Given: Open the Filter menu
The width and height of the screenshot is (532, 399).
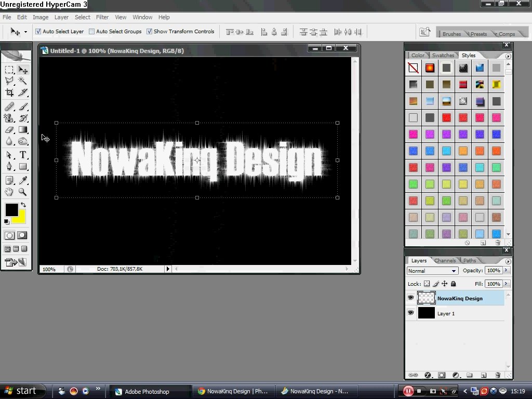Looking at the screenshot, I should tap(102, 17).
